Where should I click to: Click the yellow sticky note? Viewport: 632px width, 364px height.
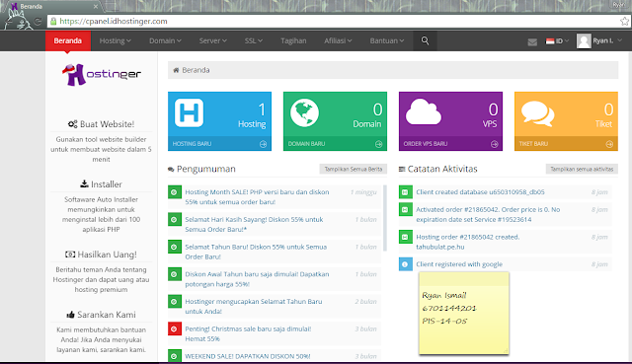[464, 314]
